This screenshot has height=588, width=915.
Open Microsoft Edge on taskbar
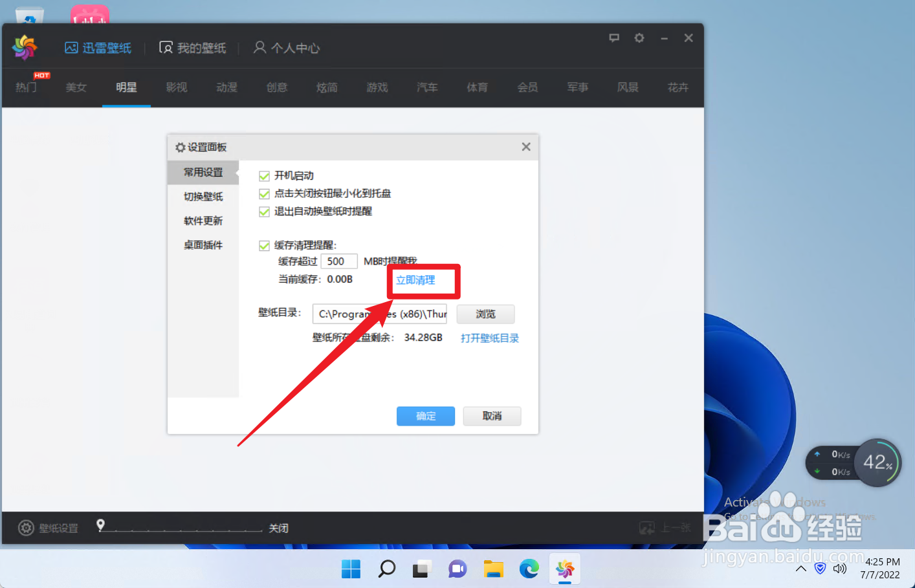coord(529,569)
